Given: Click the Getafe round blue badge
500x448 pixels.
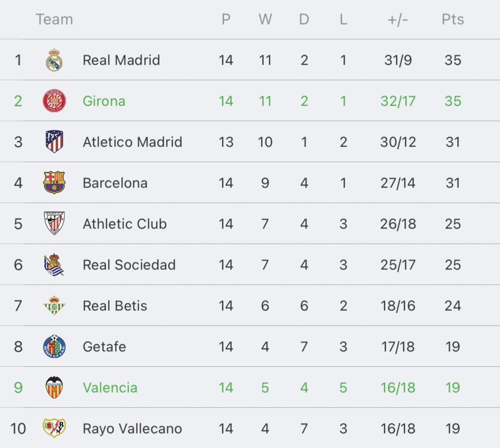Looking at the screenshot, I should [x=54, y=346].
